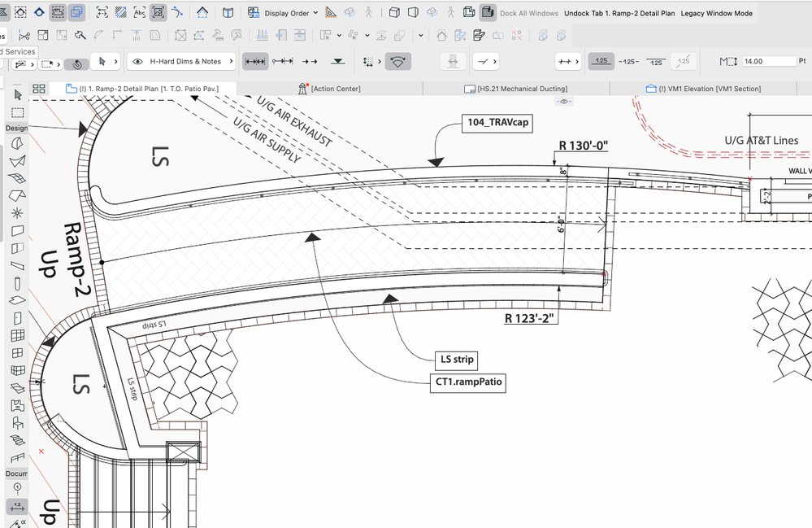Click the house-shaped floor plan icon

(x=202, y=13)
